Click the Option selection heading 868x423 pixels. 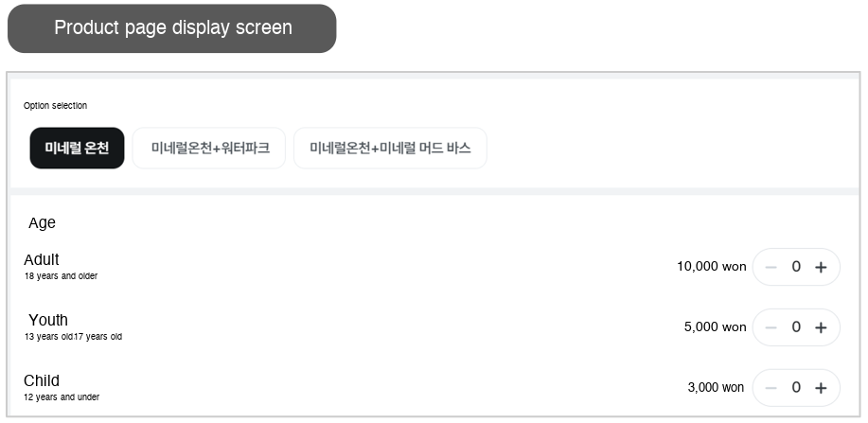(x=55, y=106)
